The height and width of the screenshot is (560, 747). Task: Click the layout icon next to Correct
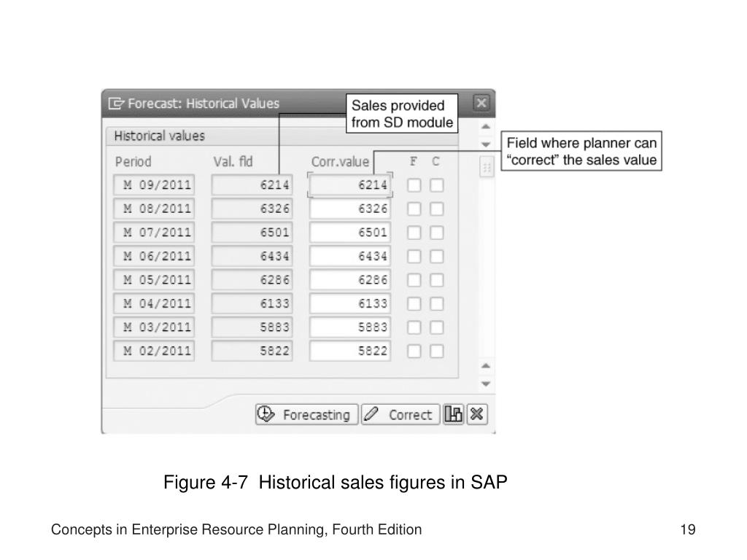pos(453,414)
